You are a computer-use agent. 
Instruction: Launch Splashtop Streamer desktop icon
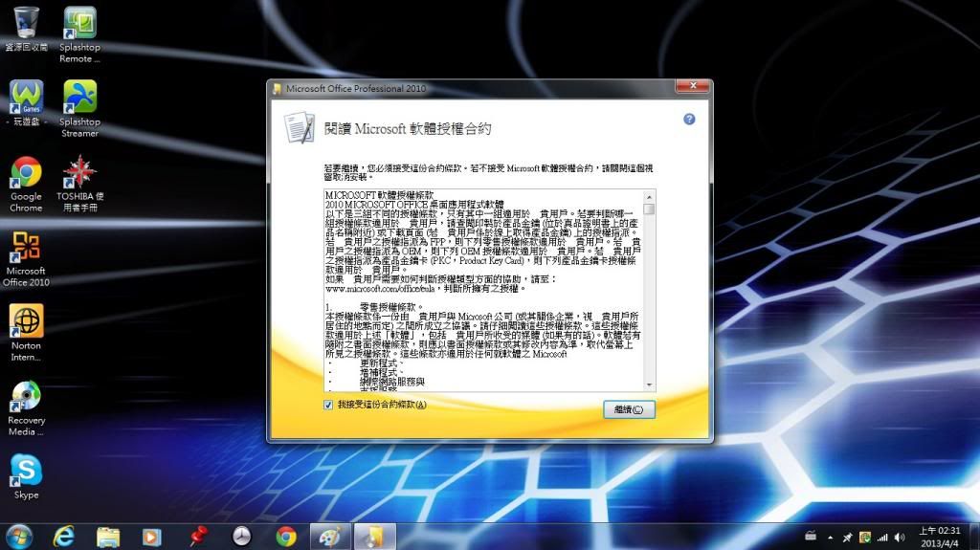tap(80, 109)
